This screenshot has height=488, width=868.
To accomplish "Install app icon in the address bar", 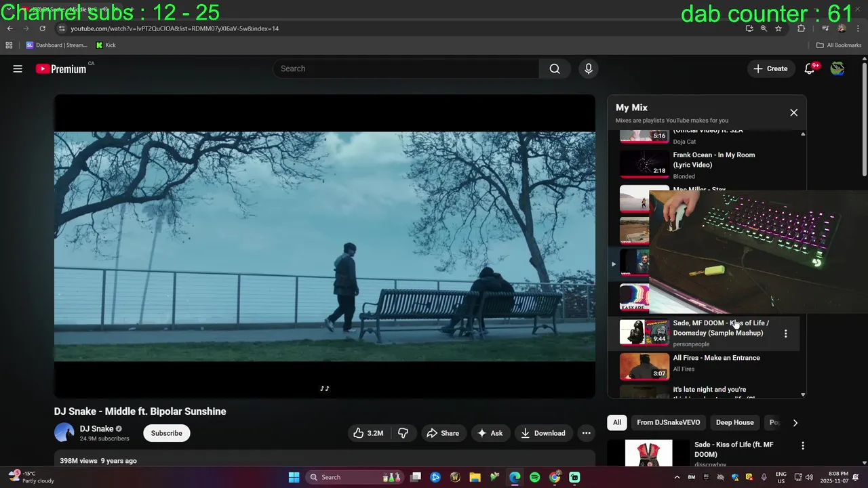I will tap(749, 28).
